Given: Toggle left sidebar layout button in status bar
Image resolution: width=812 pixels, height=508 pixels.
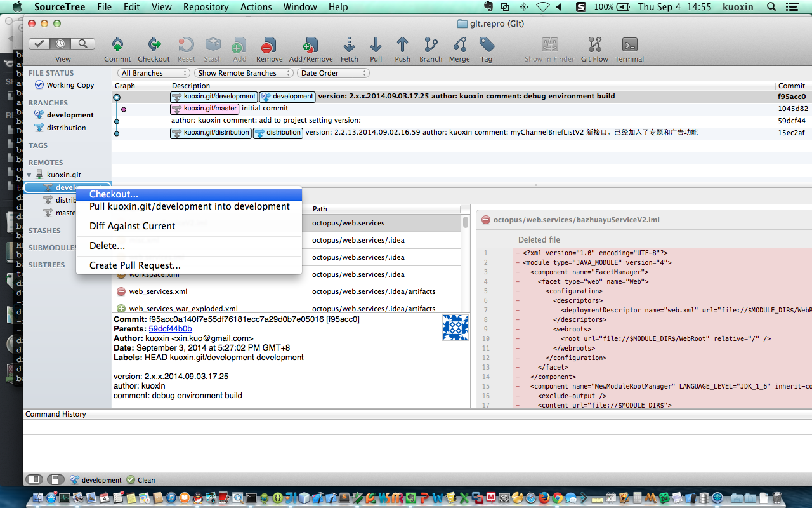Looking at the screenshot, I should [x=35, y=479].
